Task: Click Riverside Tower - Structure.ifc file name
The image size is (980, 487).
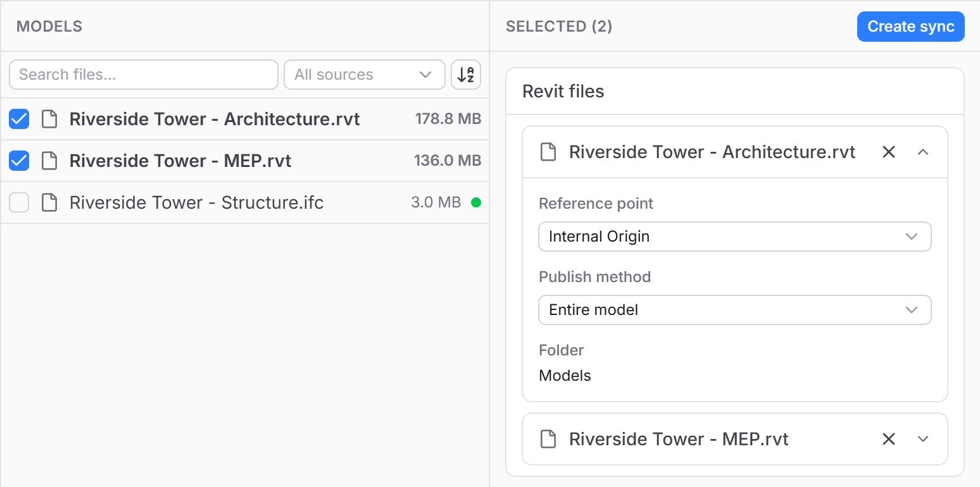Action: tap(197, 202)
